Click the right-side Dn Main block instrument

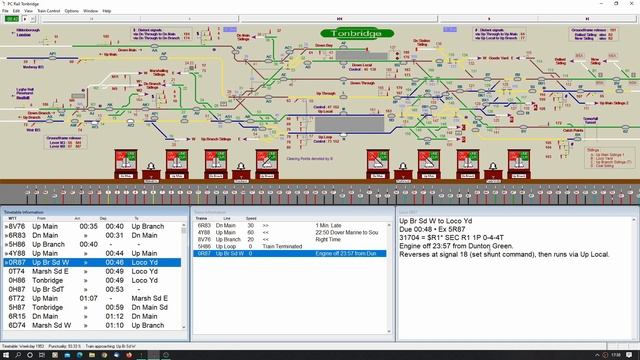click(378, 164)
